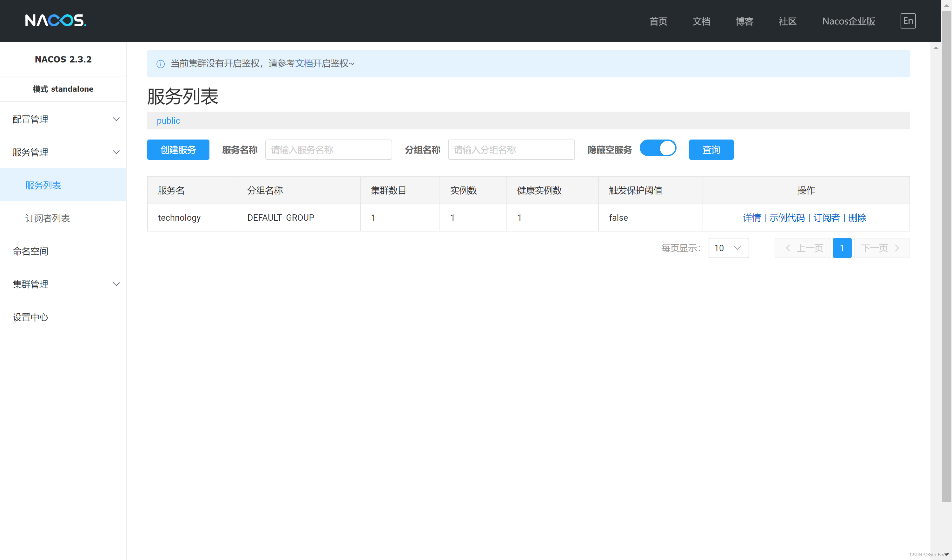Select page 1 in pagination

click(x=842, y=248)
